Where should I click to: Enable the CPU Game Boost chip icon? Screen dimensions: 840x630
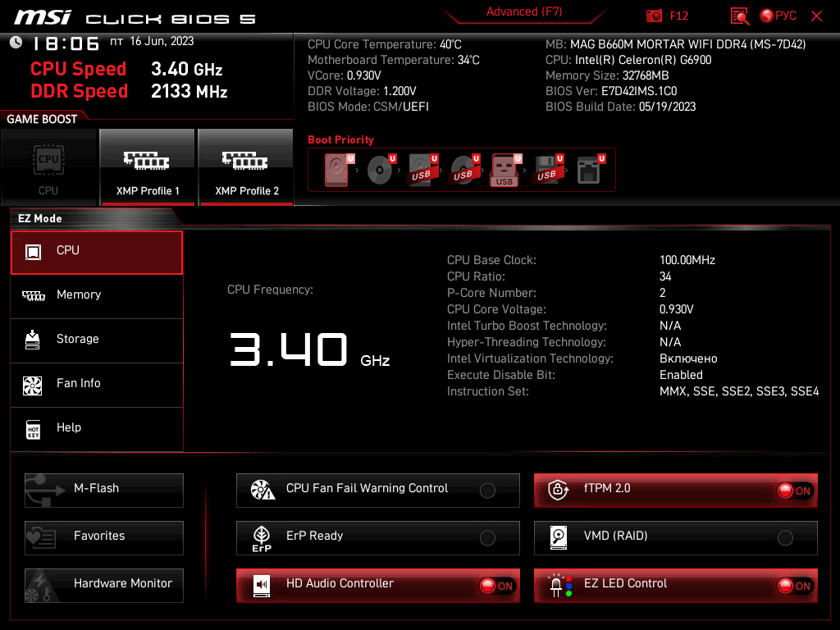coord(48,167)
